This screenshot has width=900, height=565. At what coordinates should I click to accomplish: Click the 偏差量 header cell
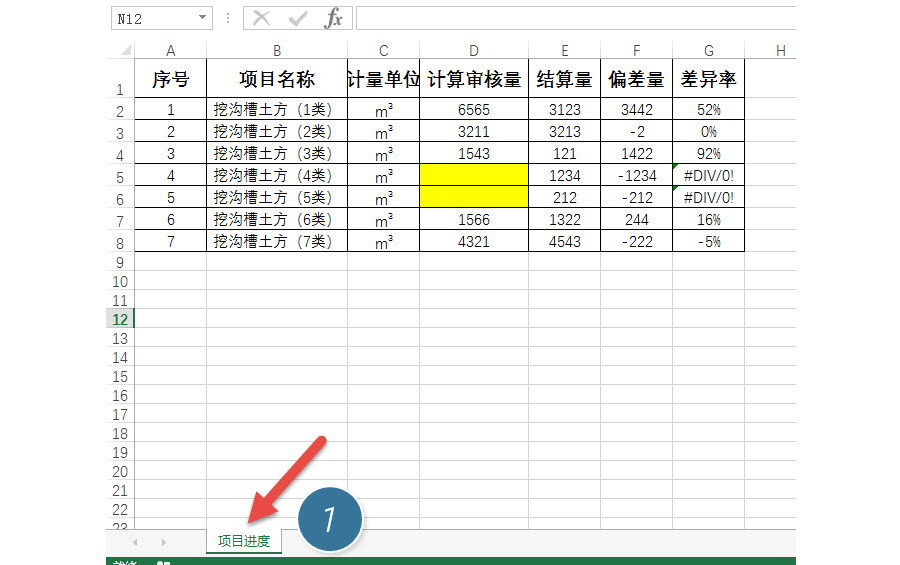point(637,78)
